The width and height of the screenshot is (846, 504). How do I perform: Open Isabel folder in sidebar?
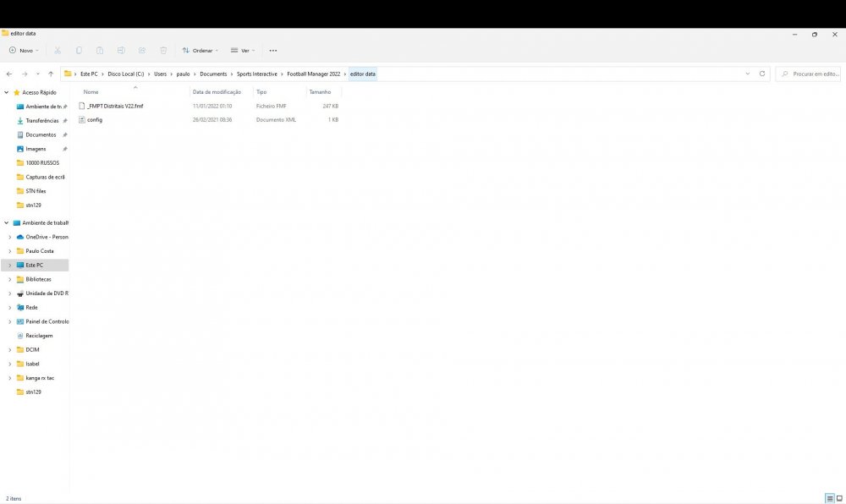point(32,364)
